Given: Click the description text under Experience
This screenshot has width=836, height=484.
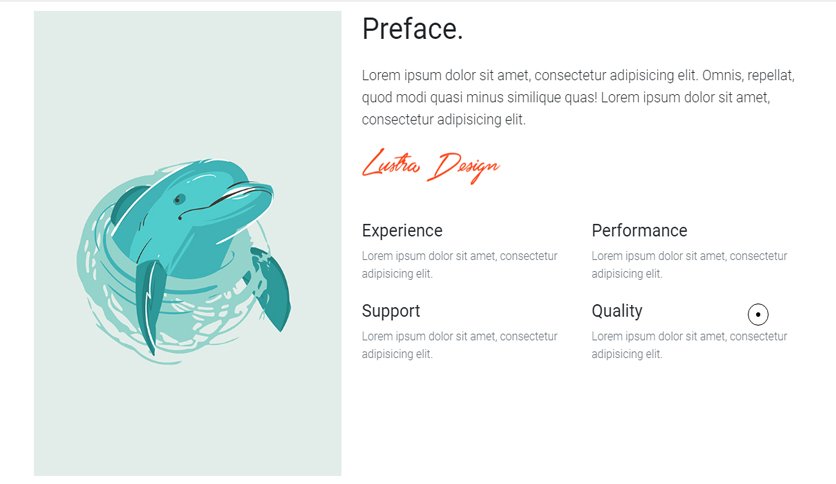Looking at the screenshot, I should 460,264.
